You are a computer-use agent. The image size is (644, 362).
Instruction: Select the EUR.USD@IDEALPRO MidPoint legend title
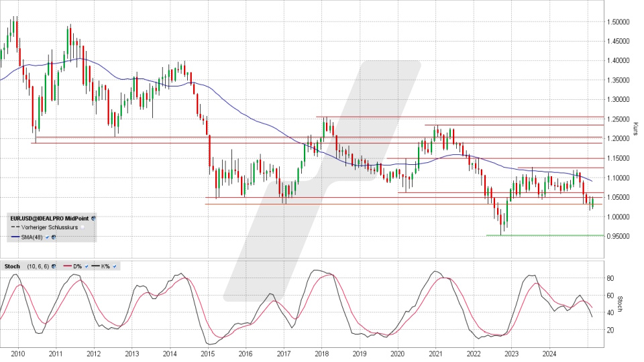coord(49,219)
